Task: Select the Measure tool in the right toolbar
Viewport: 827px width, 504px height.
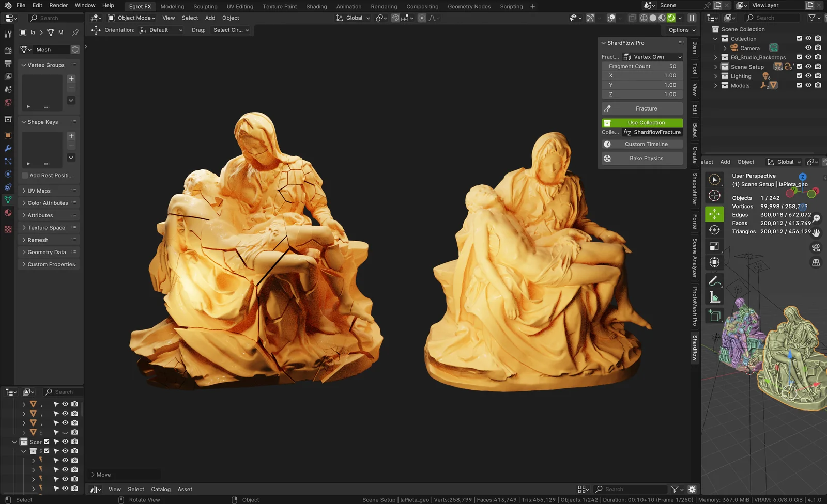Action: [715, 297]
